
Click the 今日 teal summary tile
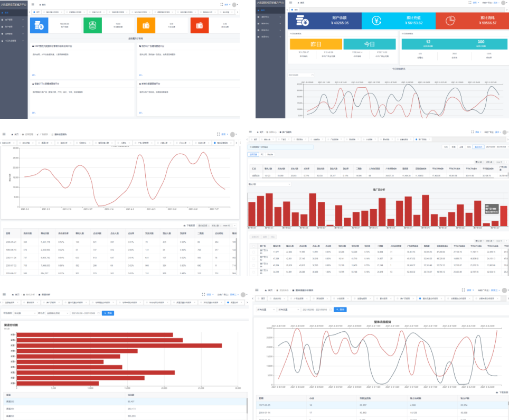pyautogui.click(x=369, y=44)
